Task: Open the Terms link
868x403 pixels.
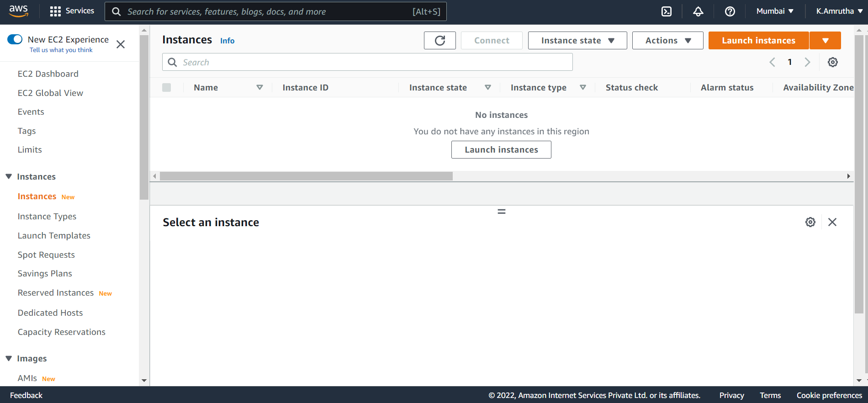Action: (x=770, y=395)
